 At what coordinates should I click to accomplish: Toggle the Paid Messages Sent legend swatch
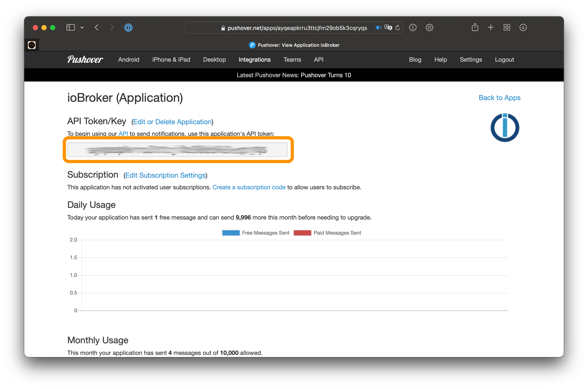point(302,233)
